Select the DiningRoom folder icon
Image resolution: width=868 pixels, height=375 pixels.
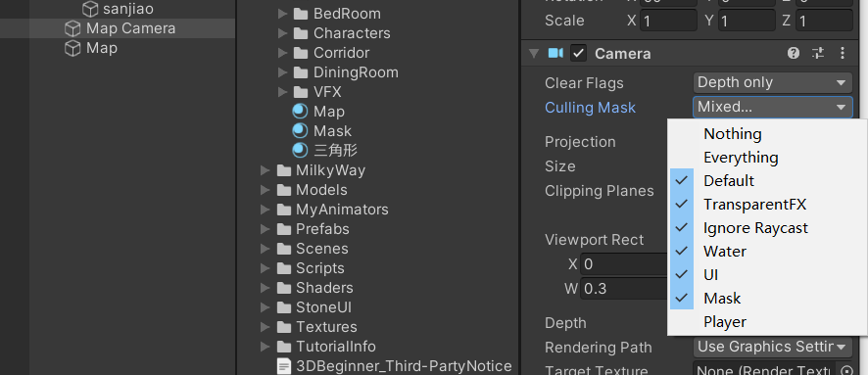click(x=301, y=72)
